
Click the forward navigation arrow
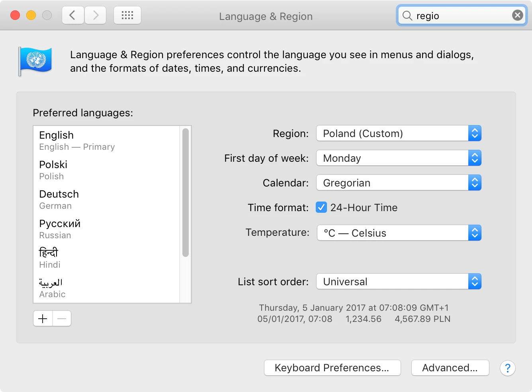coord(96,16)
